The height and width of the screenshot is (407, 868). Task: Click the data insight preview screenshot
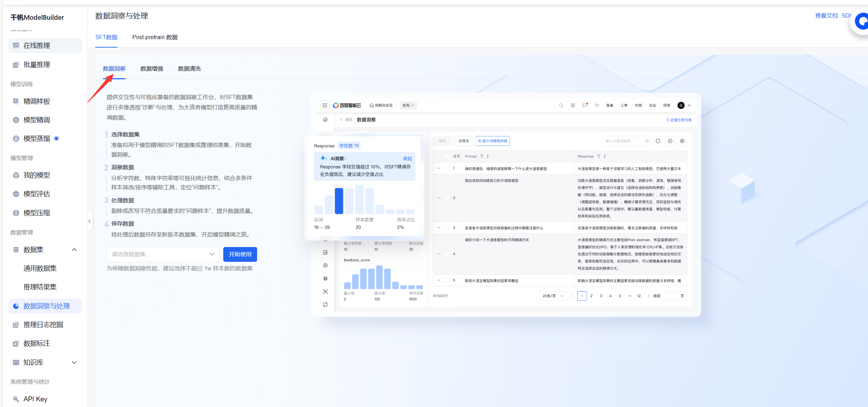505,205
